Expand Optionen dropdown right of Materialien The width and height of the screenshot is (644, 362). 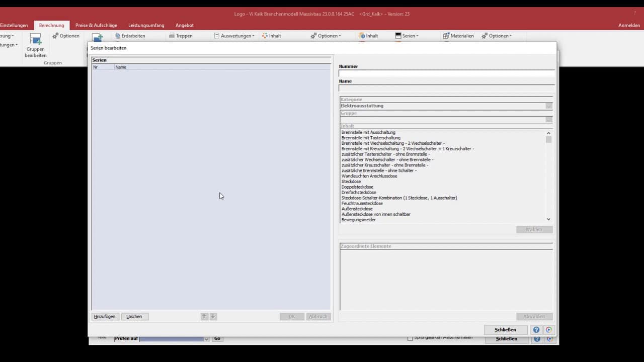coord(496,36)
